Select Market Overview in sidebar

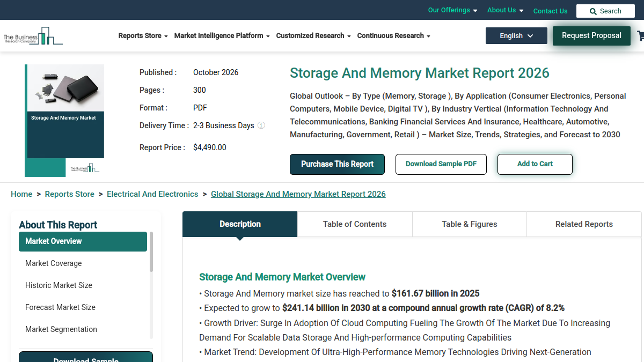pos(83,241)
